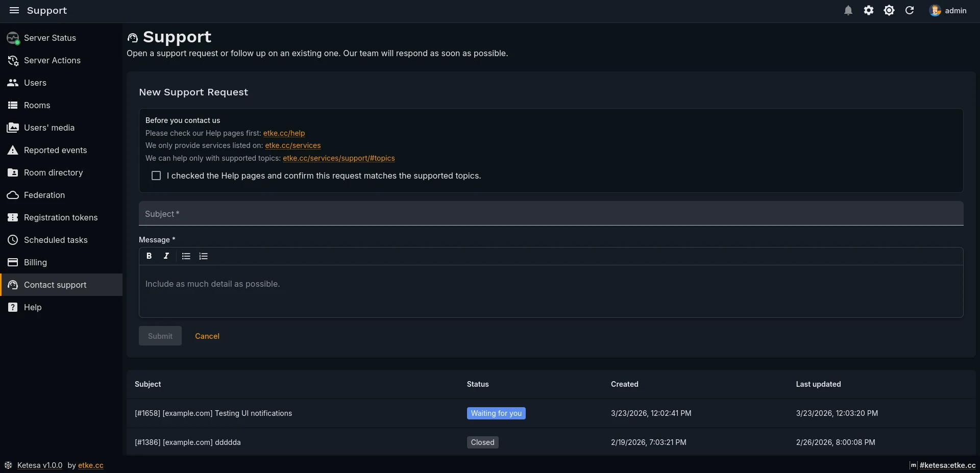Click the Closed status badge
980x473 pixels.
coord(483,442)
